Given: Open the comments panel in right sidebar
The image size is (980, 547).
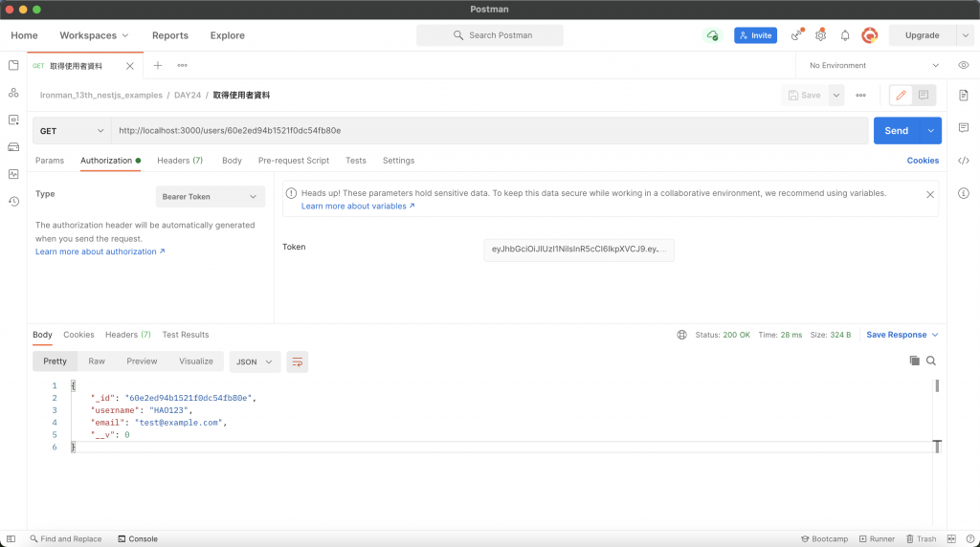Looking at the screenshot, I should click(x=963, y=128).
